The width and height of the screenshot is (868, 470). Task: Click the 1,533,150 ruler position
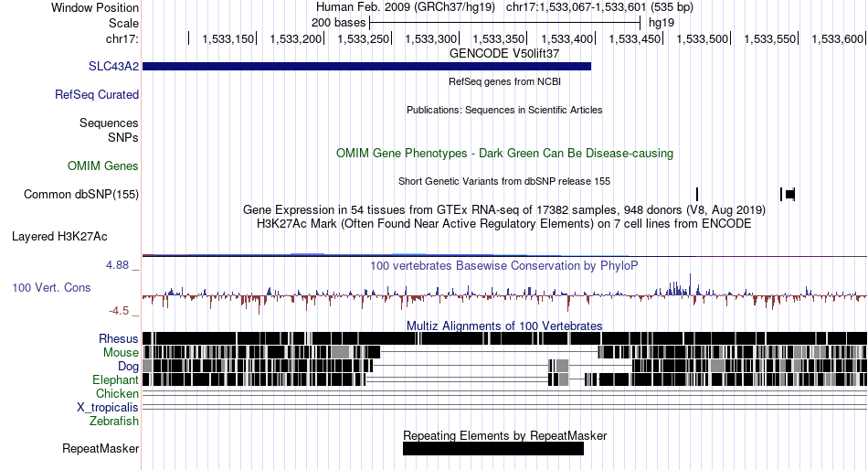(x=228, y=38)
